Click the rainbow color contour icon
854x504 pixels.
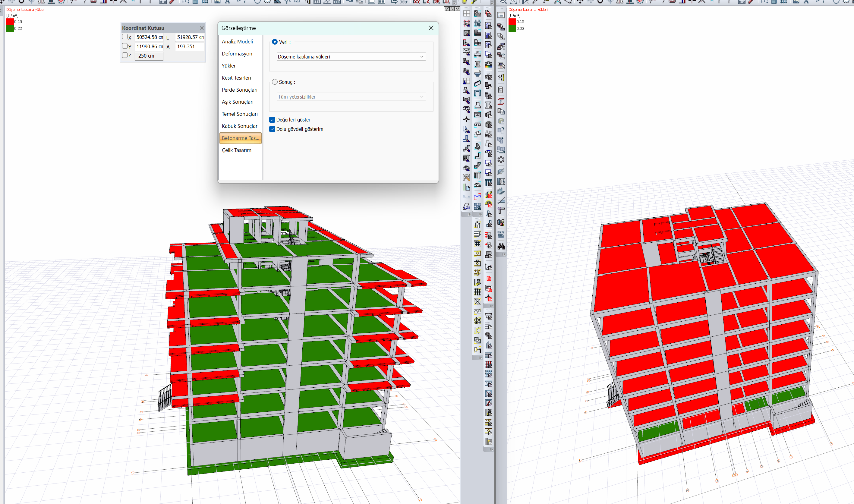(488, 64)
